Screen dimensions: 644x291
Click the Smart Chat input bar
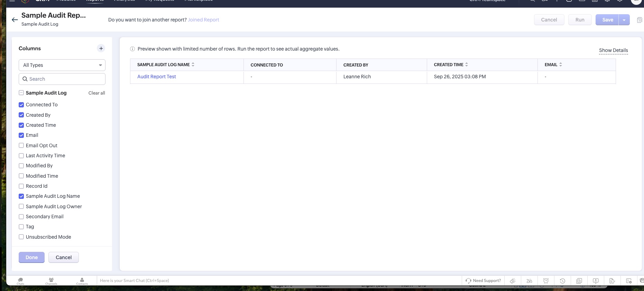click(279, 281)
